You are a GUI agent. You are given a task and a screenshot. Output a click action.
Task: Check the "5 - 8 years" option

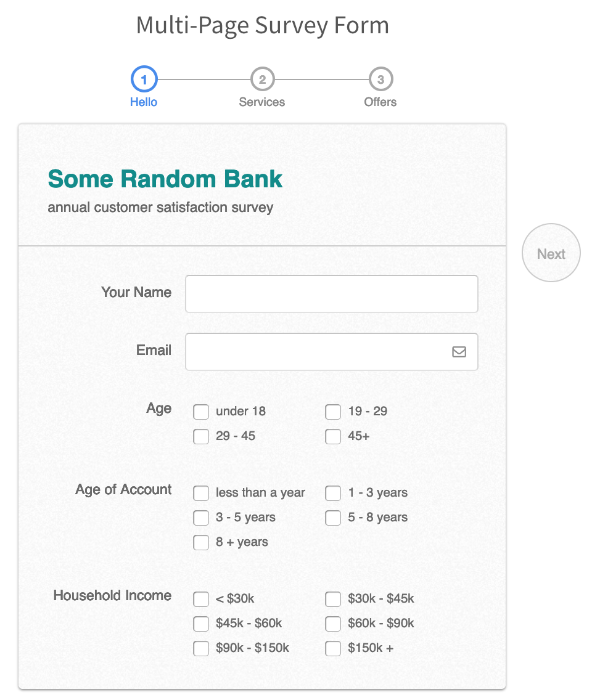click(x=333, y=518)
